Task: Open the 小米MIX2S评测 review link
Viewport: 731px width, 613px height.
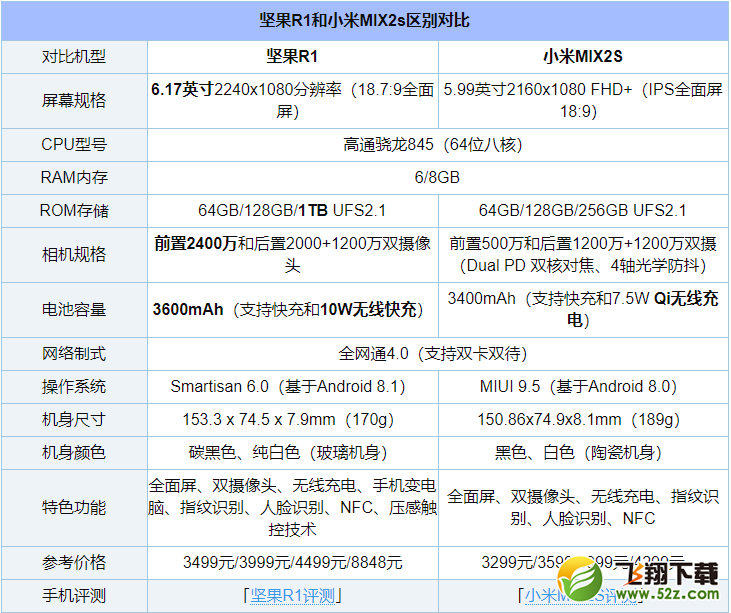Action: point(580,595)
